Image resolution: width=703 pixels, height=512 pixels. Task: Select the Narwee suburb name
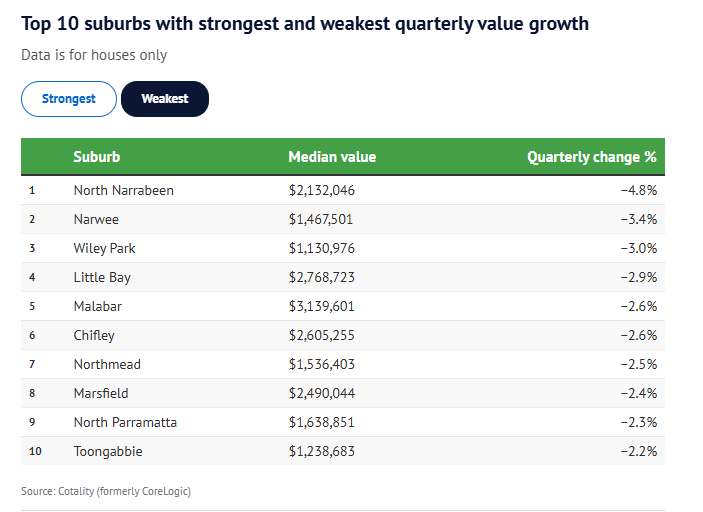coord(96,219)
